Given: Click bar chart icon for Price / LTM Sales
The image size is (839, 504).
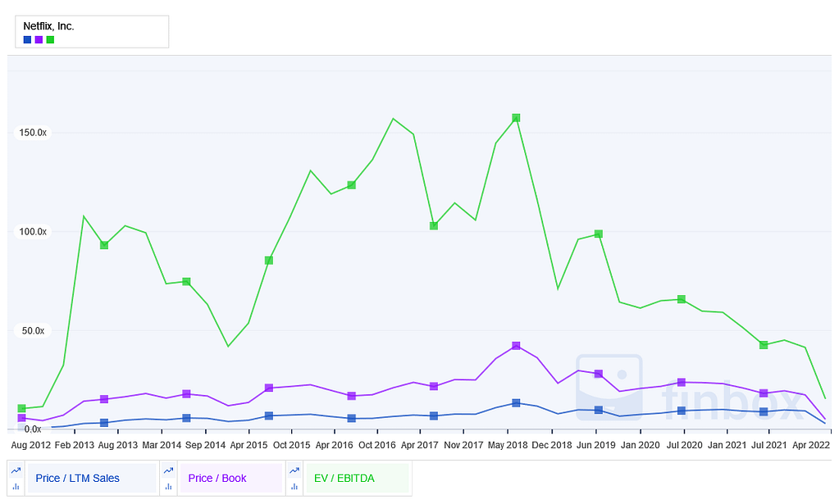Looking at the screenshot, I should [x=16, y=486].
